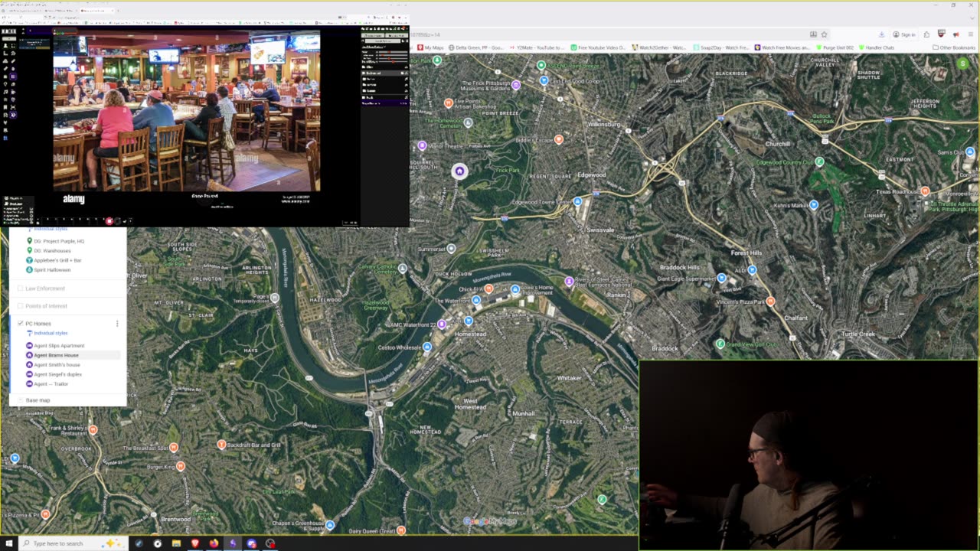The width and height of the screenshot is (980, 551).
Task: Open the Windows Start menu
Action: point(8,543)
